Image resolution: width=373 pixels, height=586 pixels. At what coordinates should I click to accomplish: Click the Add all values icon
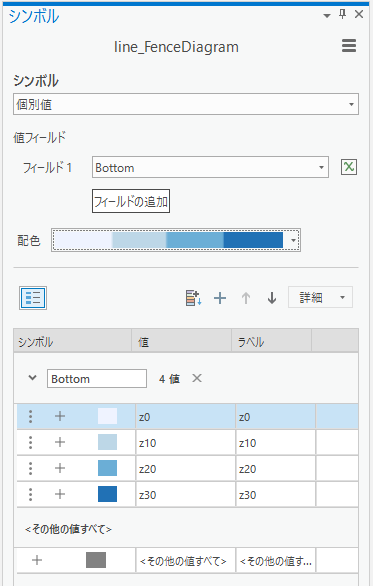[194, 298]
